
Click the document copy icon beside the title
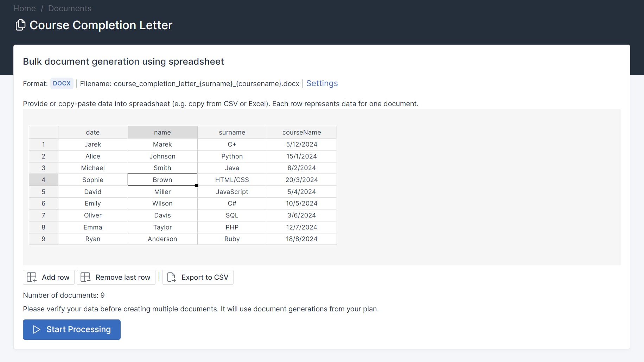20,25
